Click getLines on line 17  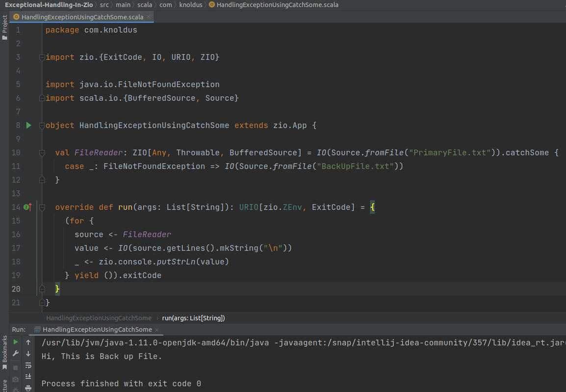[x=185, y=248]
